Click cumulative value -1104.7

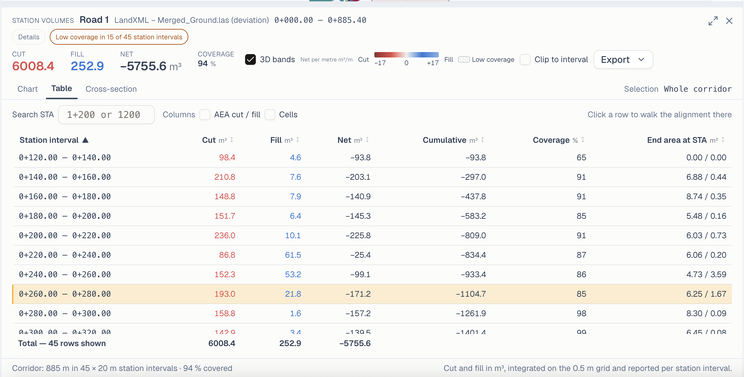(x=471, y=294)
